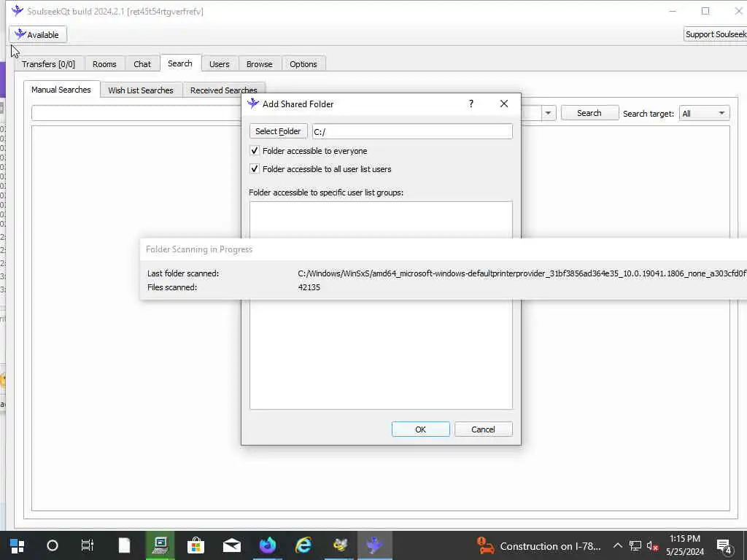Viewport: 747px width, 560px height.
Task: Open Internet Explorer from taskbar
Action: click(x=303, y=545)
